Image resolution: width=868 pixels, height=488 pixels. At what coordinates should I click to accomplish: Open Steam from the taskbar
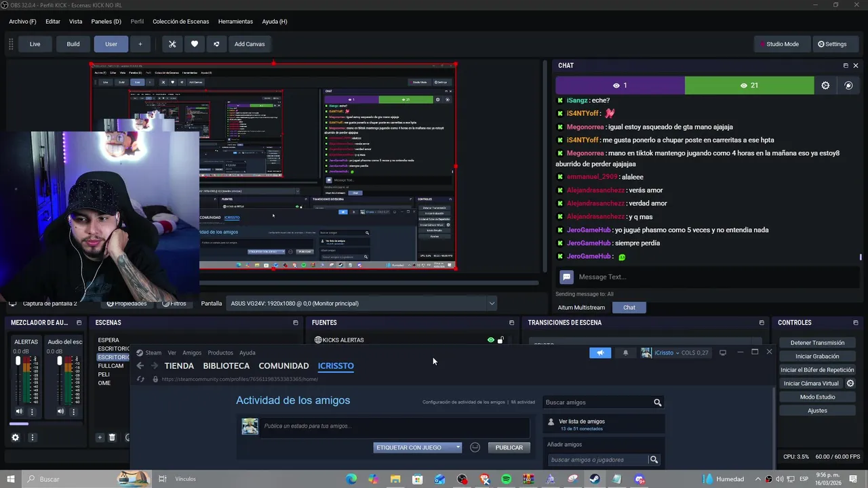[594, 479]
